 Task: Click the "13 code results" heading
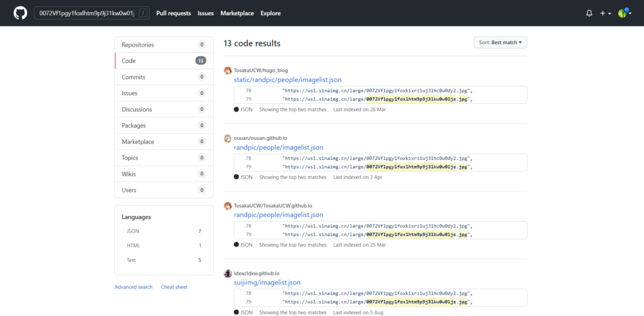[252, 43]
